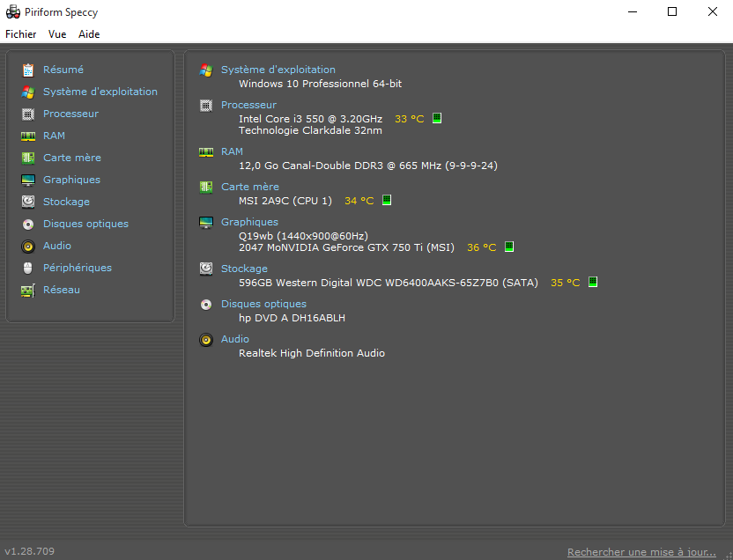Click the green temperature indicator next to 33 °C

[437, 118]
